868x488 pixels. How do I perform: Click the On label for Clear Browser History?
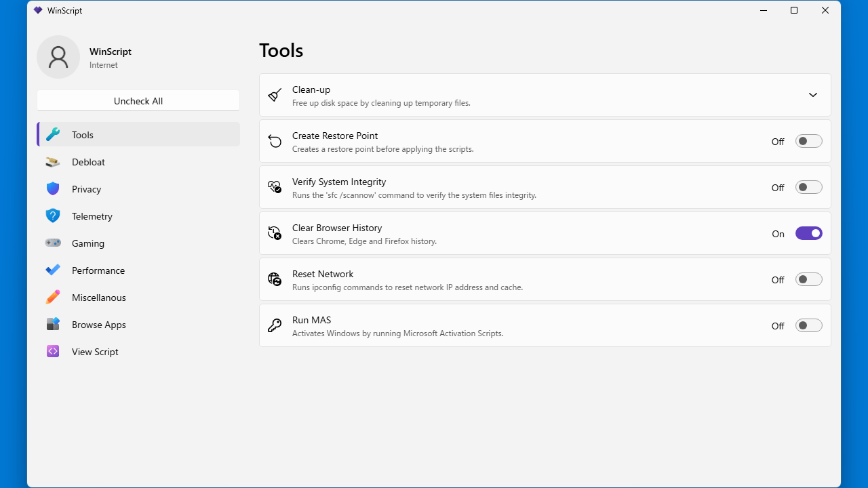(x=778, y=234)
